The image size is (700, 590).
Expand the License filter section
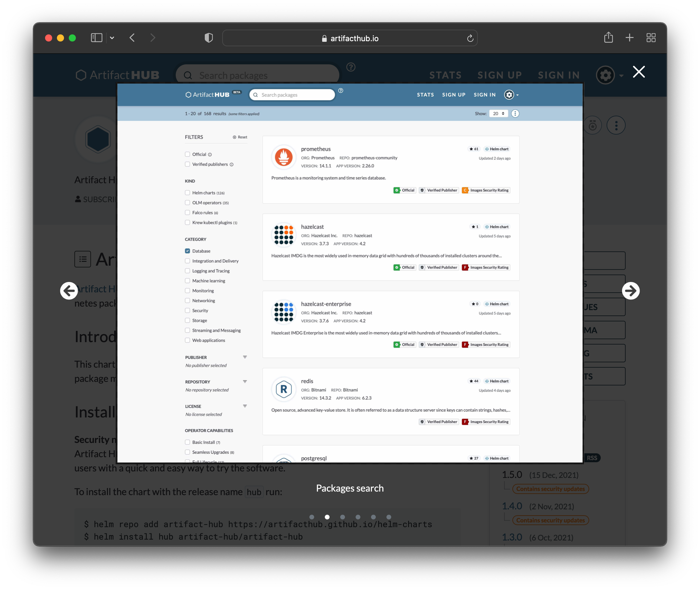(244, 406)
